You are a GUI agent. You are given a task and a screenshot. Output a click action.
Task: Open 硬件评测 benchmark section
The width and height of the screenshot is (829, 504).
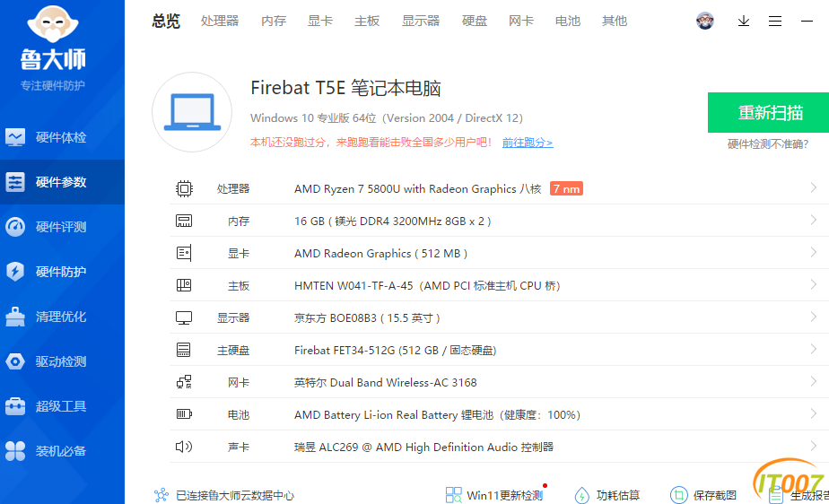tap(62, 227)
